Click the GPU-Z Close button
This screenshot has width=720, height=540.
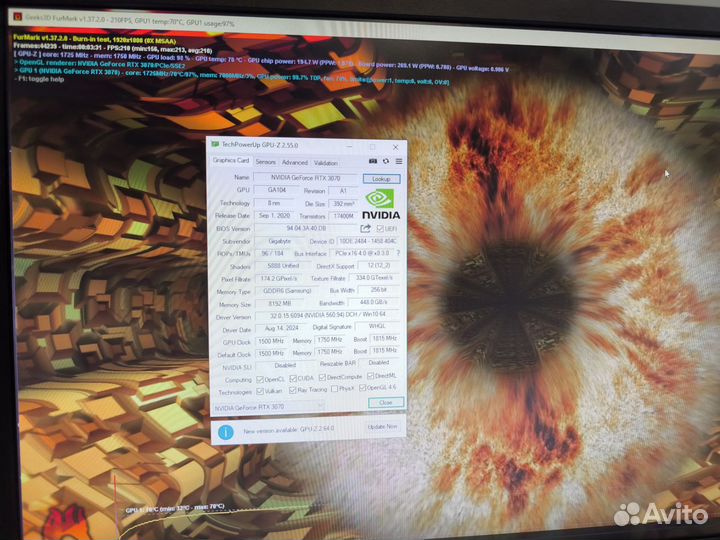pyautogui.click(x=386, y=403)
